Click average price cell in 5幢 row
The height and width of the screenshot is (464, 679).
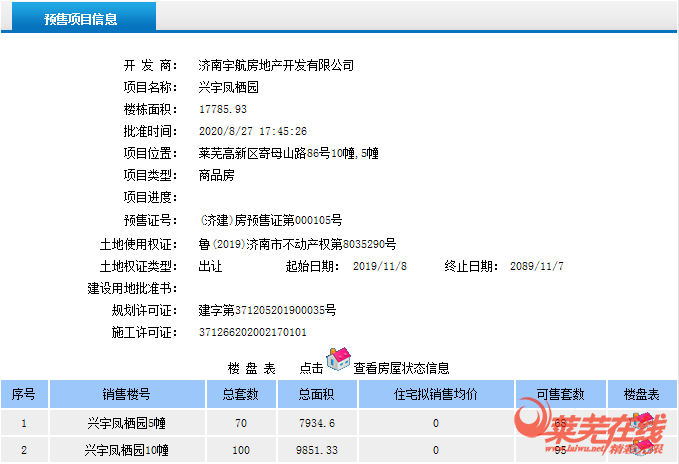click(436, 423)
